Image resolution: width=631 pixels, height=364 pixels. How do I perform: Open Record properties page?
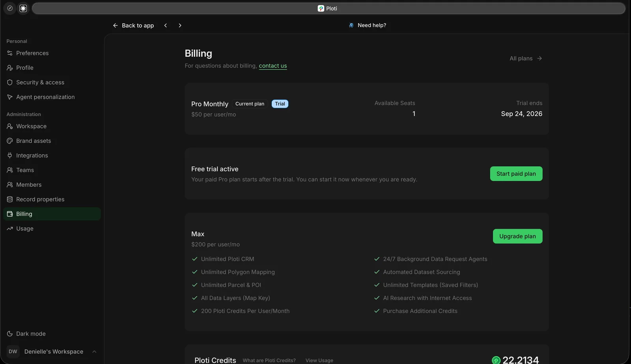coord(52,199)
